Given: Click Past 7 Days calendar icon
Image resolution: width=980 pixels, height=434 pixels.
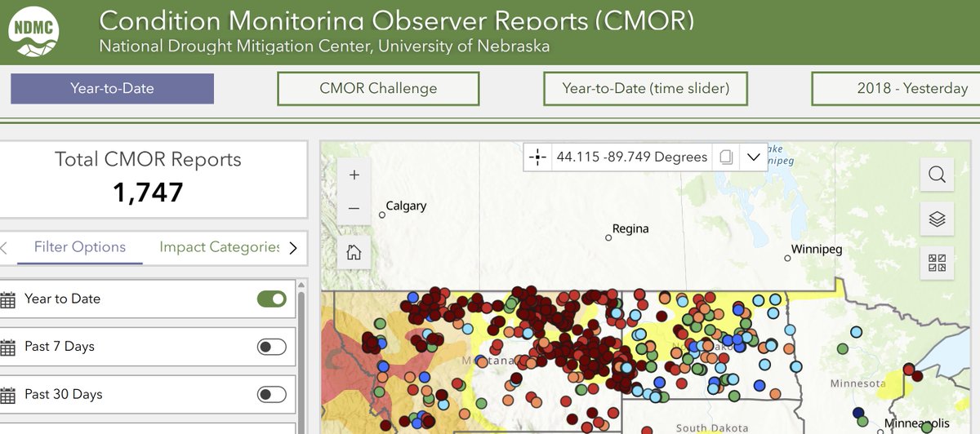Looking at the screenshot, I should [x=8, y=348].
